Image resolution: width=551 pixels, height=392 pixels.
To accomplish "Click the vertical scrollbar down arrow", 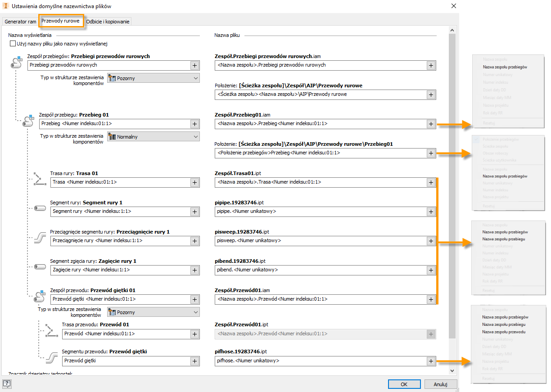I will pyautogui.click(x=453, y=370).
